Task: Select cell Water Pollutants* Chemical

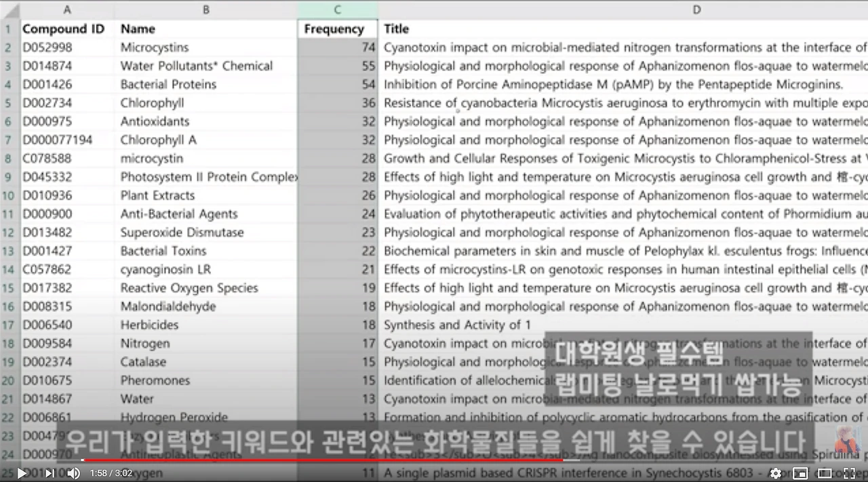Action: (x=206, y=66)
